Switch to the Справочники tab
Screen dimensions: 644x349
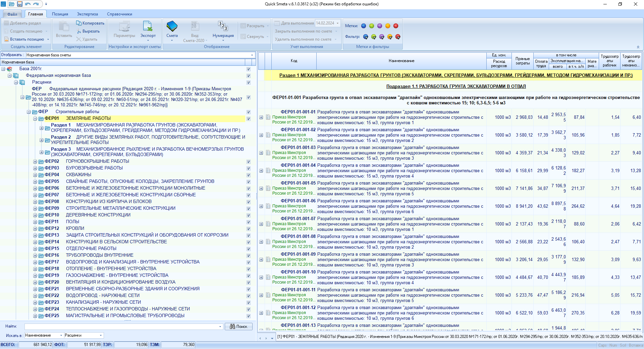pos(120,14)
